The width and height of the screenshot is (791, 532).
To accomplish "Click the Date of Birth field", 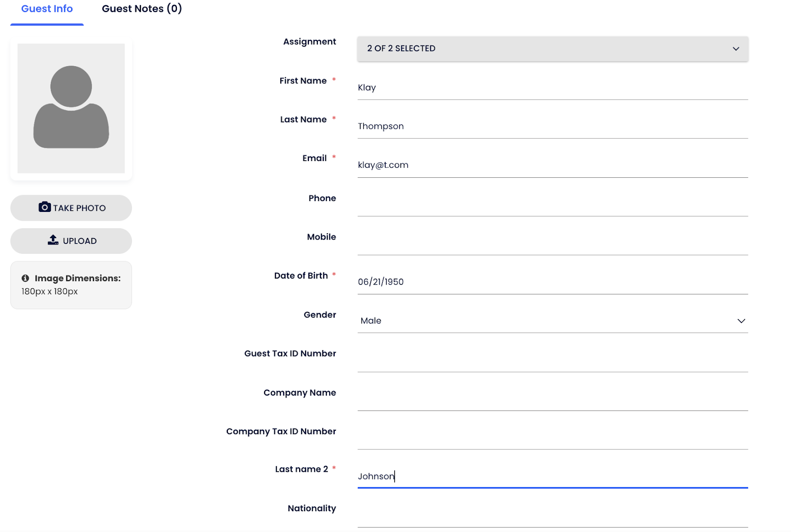I will 552,282.
